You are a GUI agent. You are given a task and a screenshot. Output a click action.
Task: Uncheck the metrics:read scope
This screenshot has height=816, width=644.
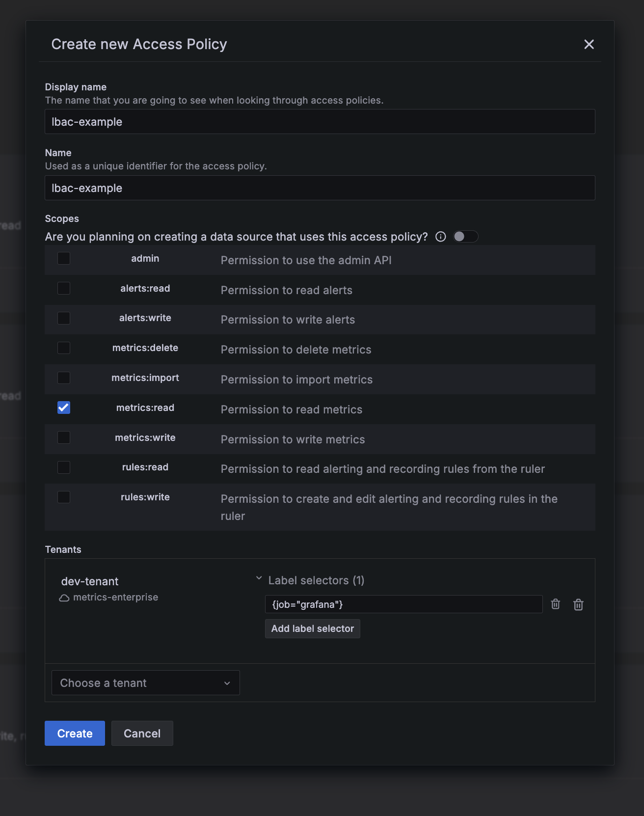(64, 408)
